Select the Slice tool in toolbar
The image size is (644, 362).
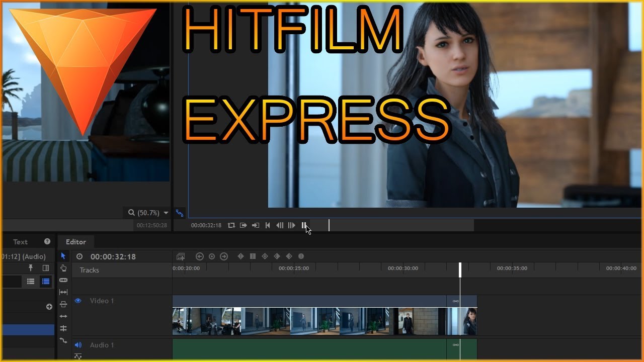pos(63,280)
